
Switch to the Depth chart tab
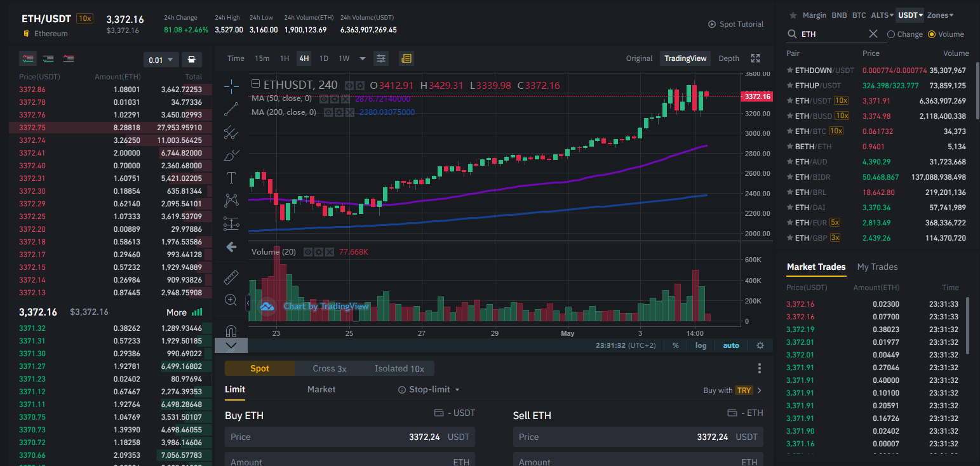point(728,58)
